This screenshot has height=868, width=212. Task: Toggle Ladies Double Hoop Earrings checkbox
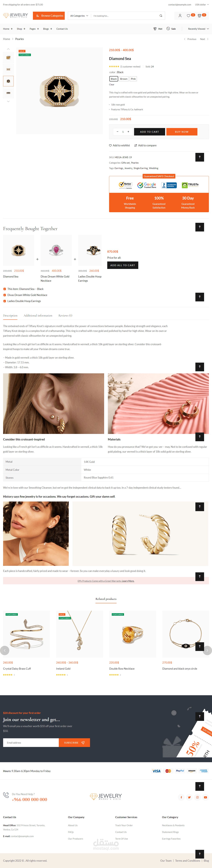tap(5, 301)
